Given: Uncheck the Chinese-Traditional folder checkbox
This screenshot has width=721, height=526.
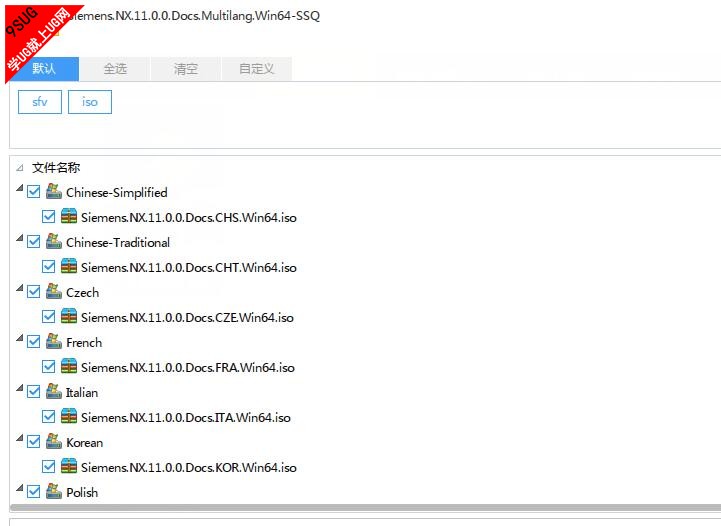Looking at the screenshot, I should [x=34, y=242].
